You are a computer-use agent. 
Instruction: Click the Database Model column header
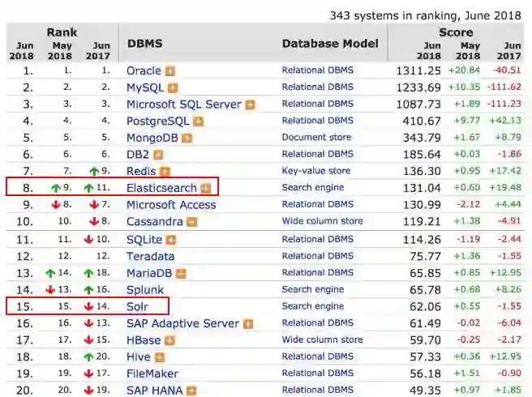pyautogui.click(x=330, y=44)
